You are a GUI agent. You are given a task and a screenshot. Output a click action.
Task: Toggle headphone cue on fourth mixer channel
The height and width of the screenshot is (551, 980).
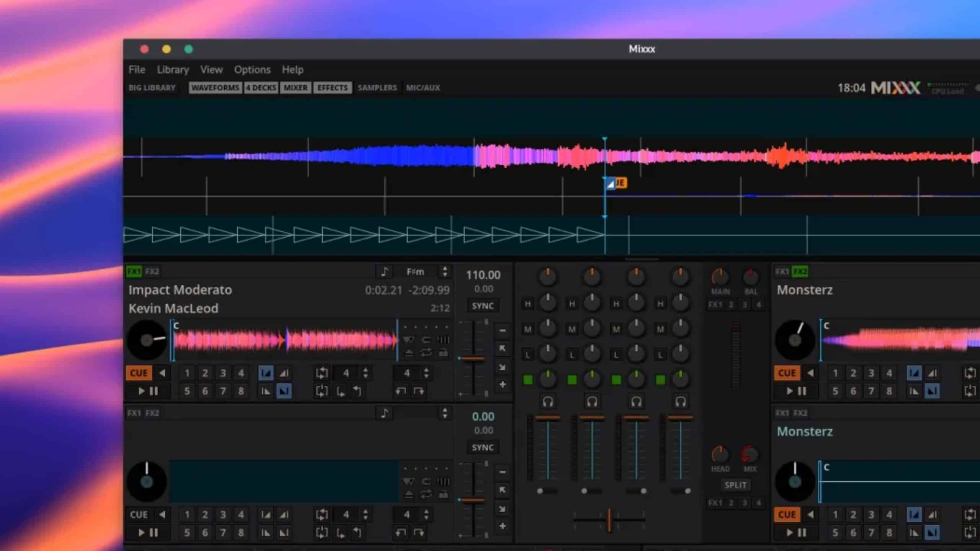click(x=680, y=401)
